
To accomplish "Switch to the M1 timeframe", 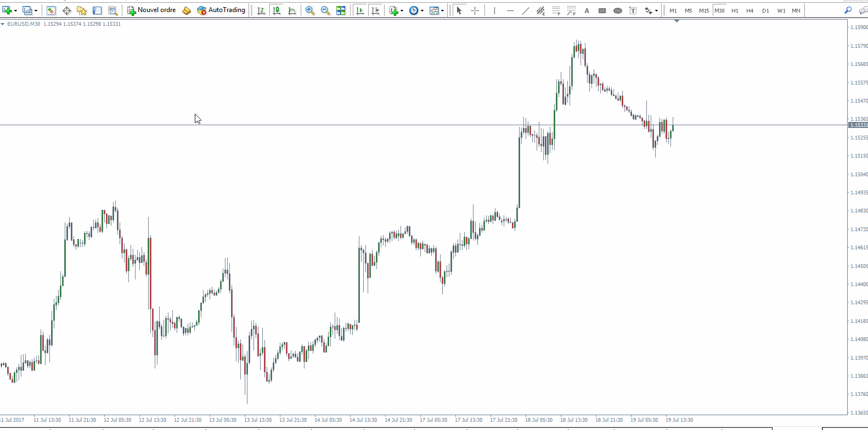I will coord(673,10).
